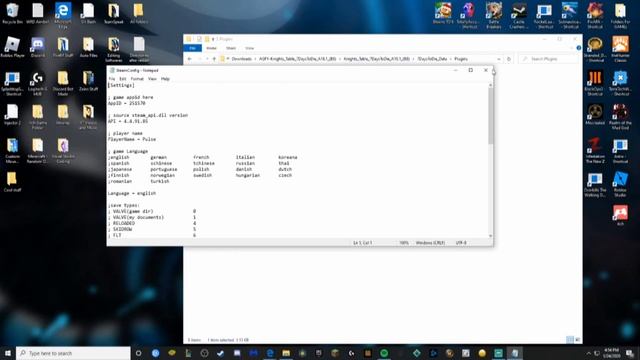Click the Explorer Up arrow
The width and height of the screenshot is (640, 360).
tap(214, 59)
